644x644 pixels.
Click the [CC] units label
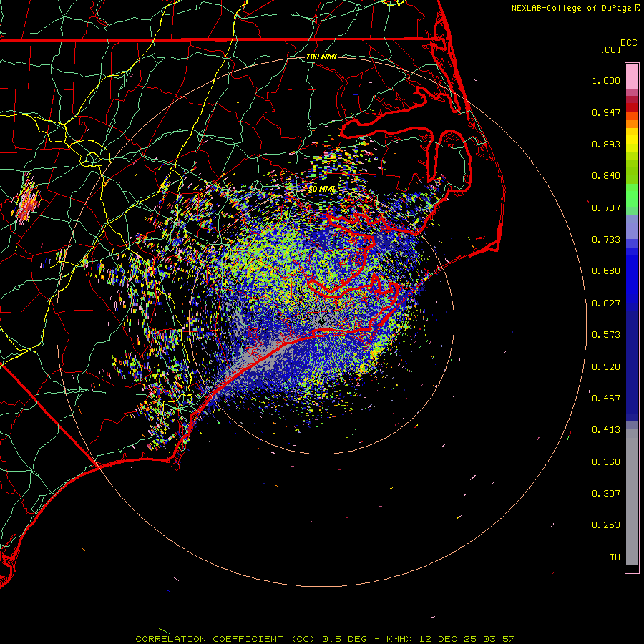610,49
